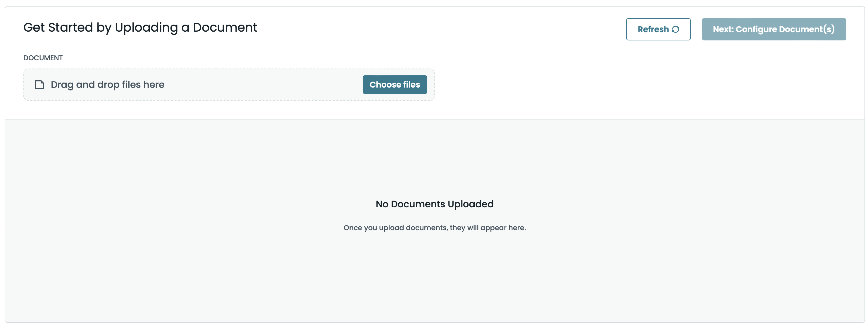Activate the Choose files upload control
This screenshot has height=328, width=868.
tap(395, 85)
